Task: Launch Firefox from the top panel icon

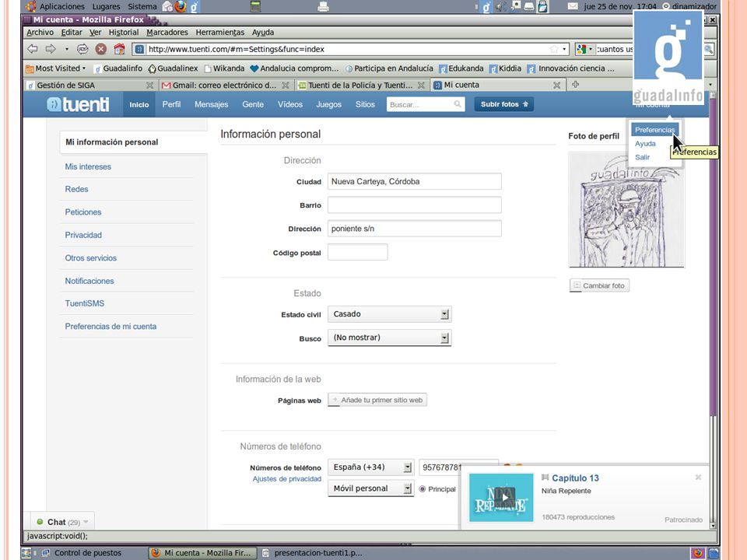Action: point(181,6)
